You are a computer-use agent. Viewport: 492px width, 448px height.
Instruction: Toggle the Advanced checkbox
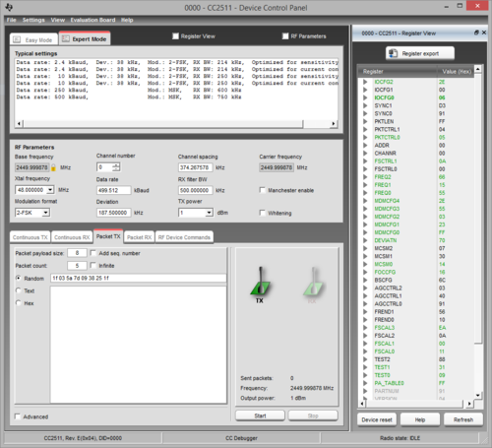(x=18, y=416)
